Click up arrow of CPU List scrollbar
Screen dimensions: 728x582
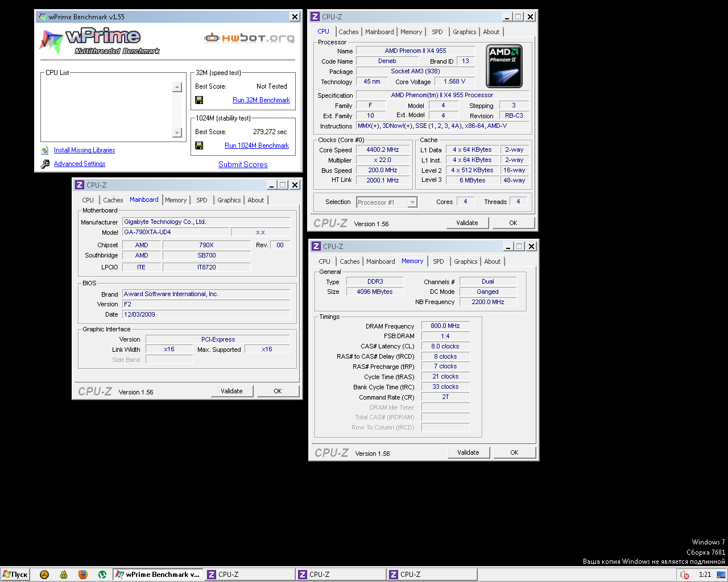(x=177, y=87)
